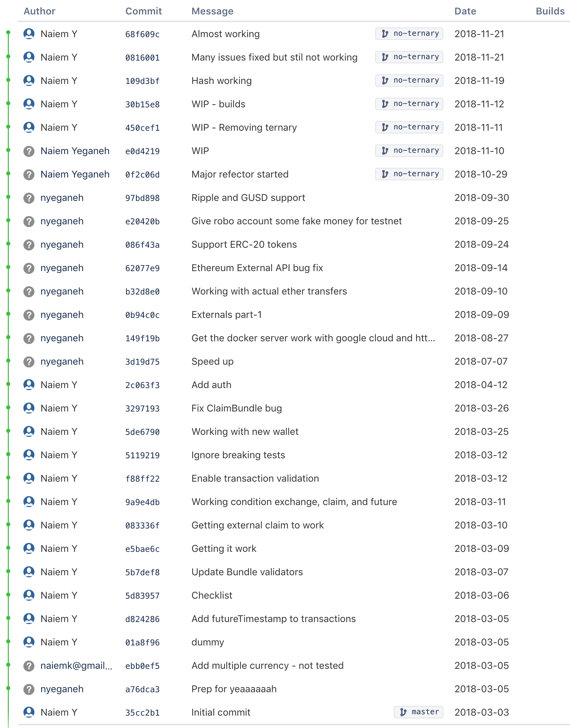Click question-mark avatar on commit a76dca3
The height and width of the screenshot is (728, 570).
tap(29, 689)
